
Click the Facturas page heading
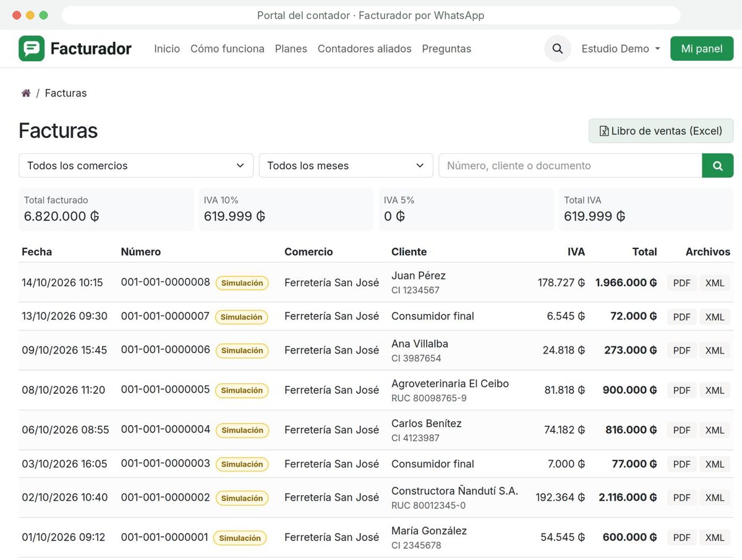coord(58,131)
